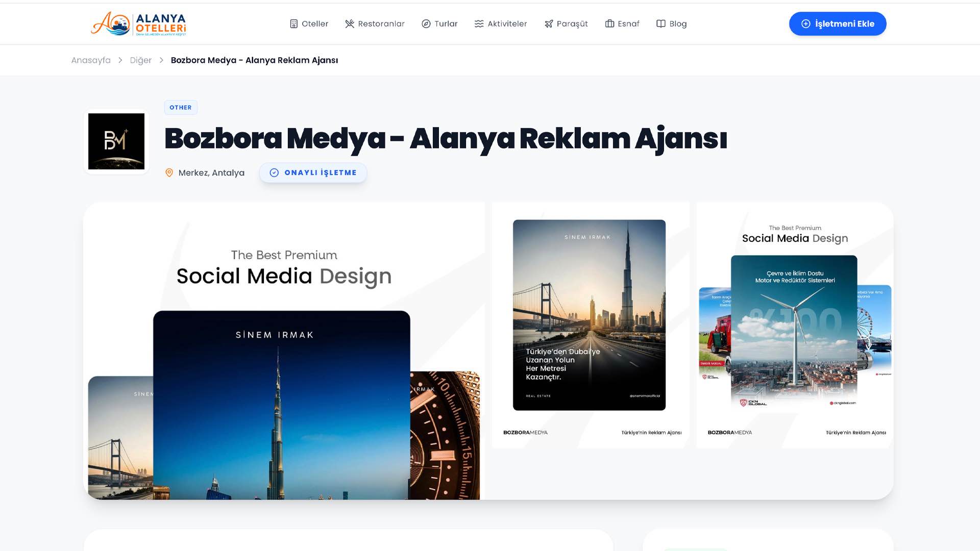Click the utensils icon beside Restoranlar
The height and width of the screenshot is (551, 980).
coord(350,24)
